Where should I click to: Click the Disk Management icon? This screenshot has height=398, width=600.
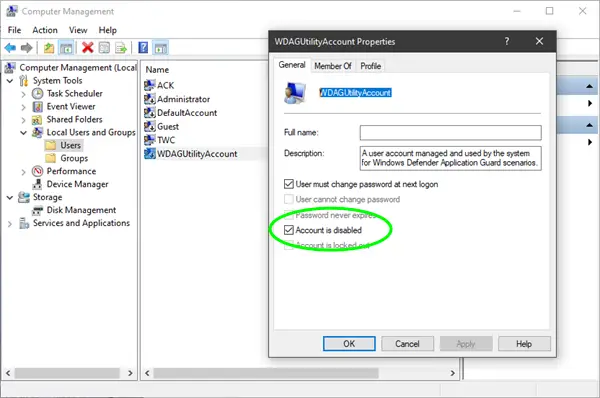click(x=37, y=210)
